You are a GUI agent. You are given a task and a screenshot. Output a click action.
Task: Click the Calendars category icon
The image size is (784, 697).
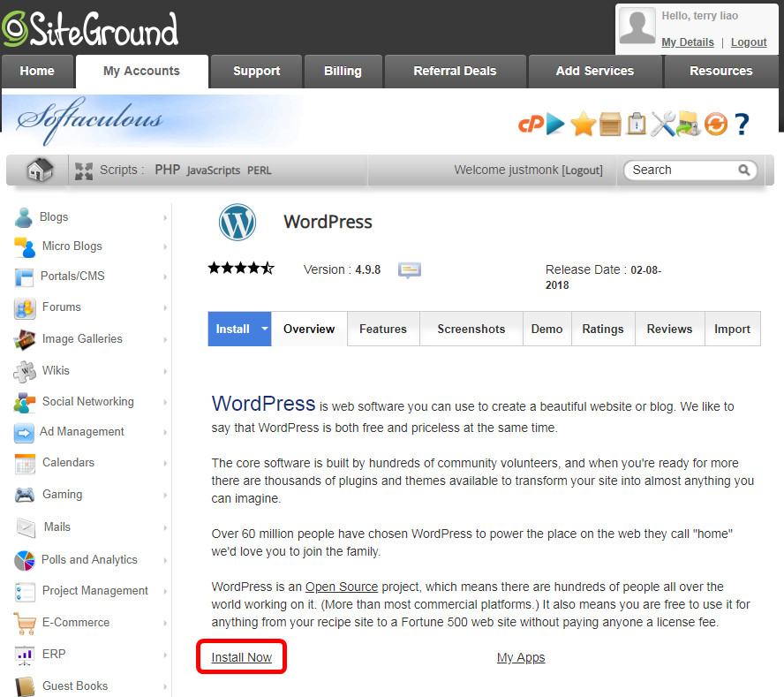click(x=25, y=463)
